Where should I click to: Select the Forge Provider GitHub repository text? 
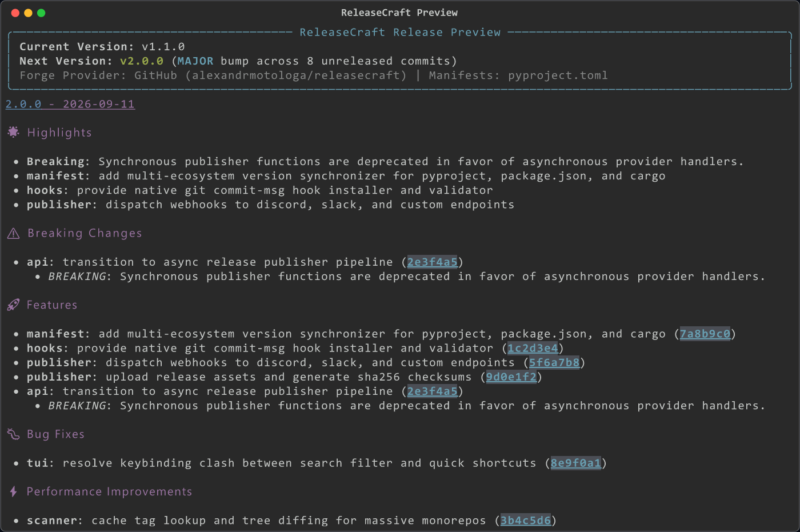(x=213, y=75)
